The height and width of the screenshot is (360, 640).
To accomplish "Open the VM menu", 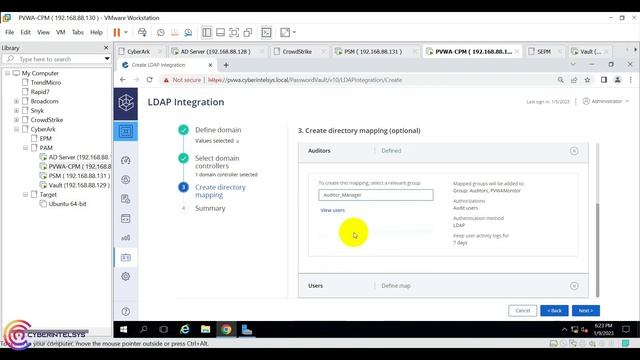I will [x=61, y=32].
